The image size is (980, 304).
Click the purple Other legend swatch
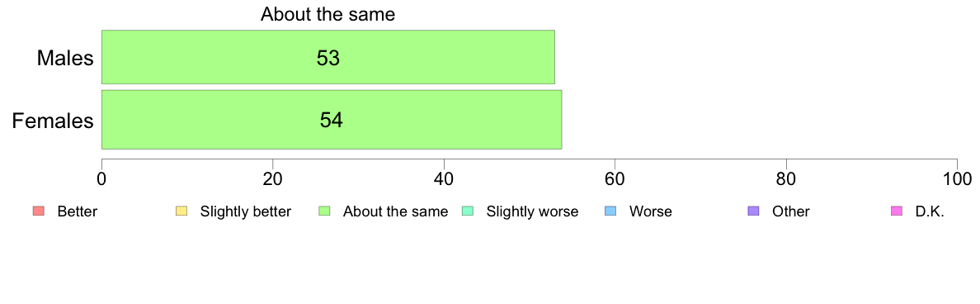(x=754, y=211)
